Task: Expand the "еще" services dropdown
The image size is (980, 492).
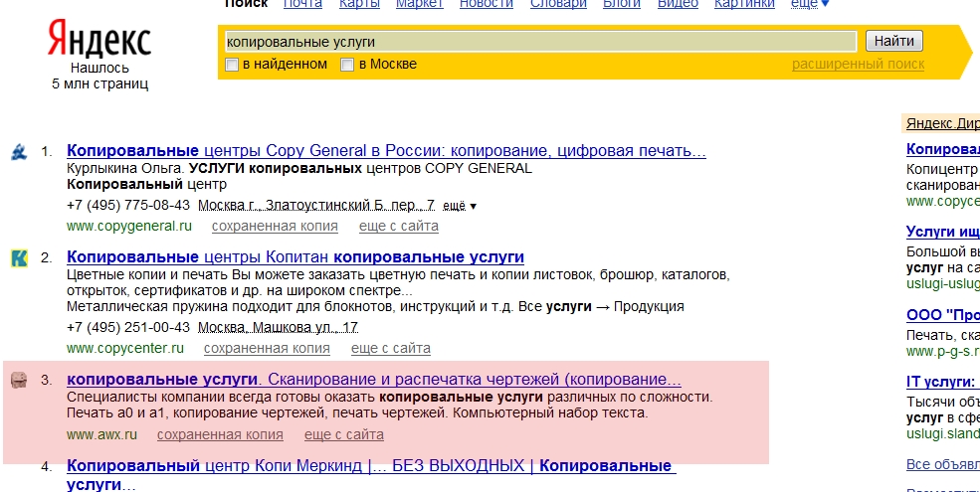Action: [810, 4]
